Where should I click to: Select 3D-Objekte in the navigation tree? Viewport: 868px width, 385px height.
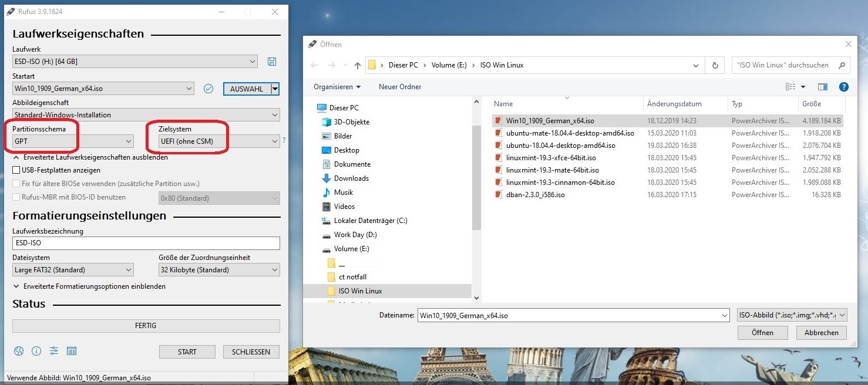[346, 122]
